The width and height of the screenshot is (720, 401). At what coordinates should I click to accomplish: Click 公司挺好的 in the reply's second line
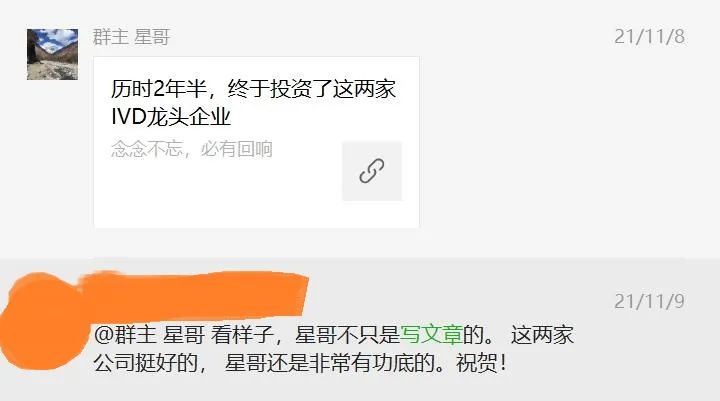(x=145, y=363)
